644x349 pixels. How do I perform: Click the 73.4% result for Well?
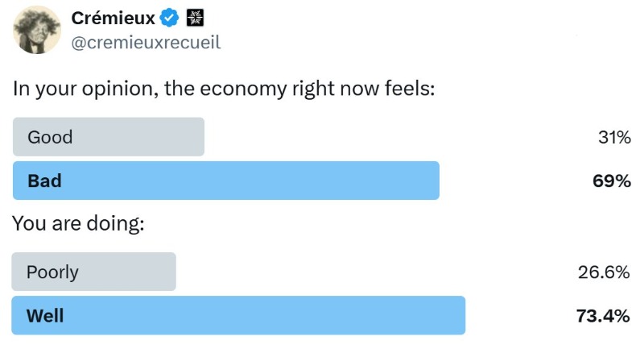click(602, 316)
